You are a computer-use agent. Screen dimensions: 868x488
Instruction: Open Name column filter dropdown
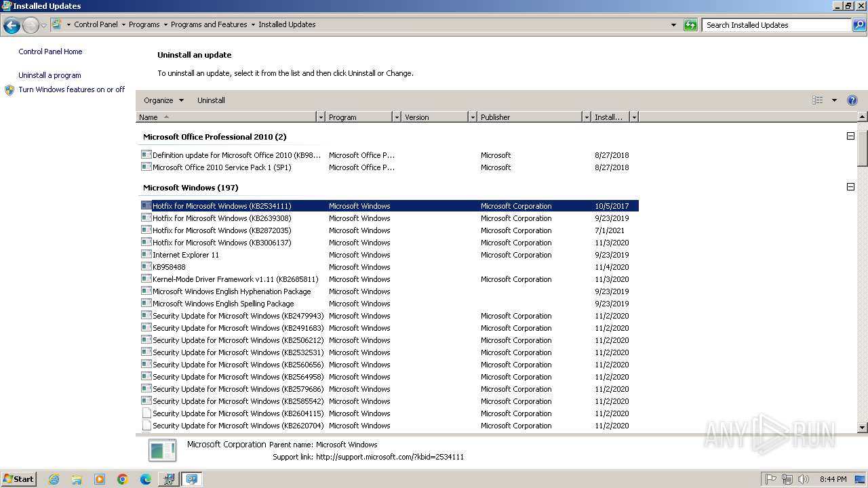pyautogui.click(x=321, y=117)
